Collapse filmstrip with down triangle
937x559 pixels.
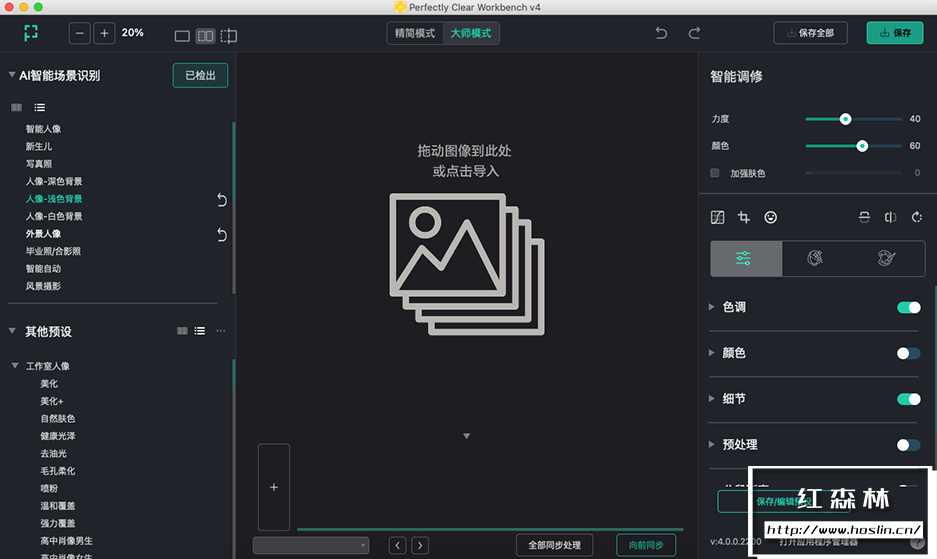pos(467,436)
